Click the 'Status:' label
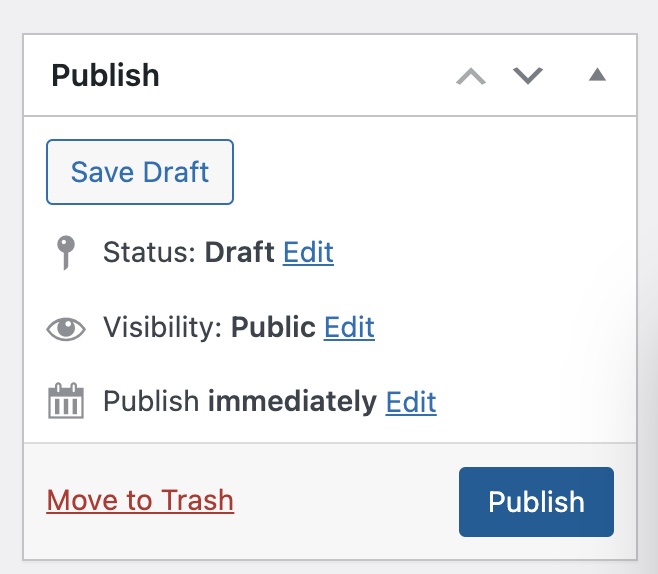This screenshot has width=658, height=574. [149, 252]
